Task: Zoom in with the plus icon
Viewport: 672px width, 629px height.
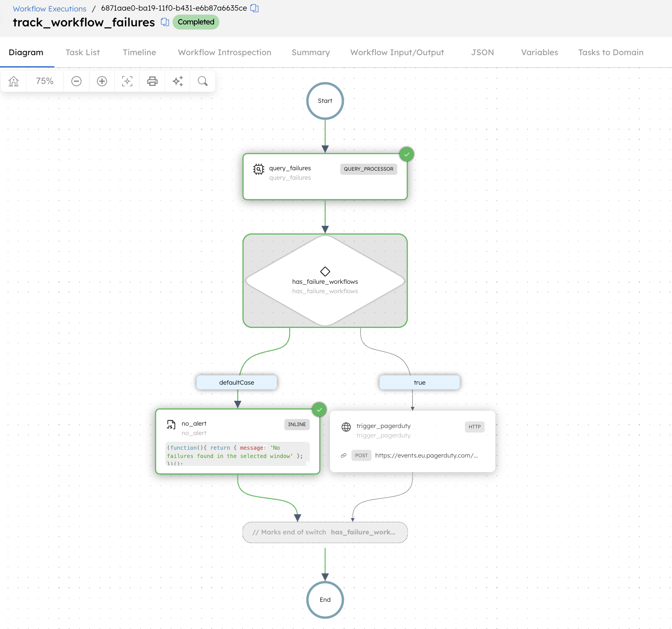Action: click(102, 81)
